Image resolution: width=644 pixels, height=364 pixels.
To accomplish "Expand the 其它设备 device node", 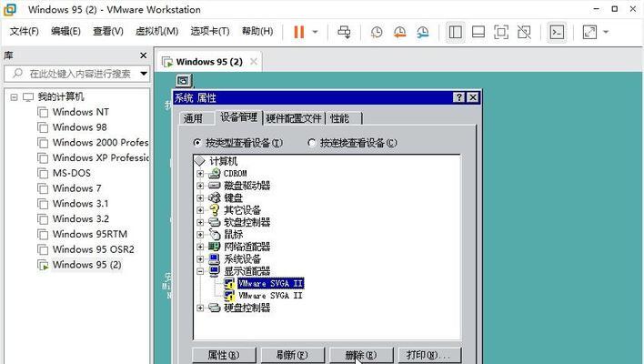I will pyautogui.click(x=200, y=210).
